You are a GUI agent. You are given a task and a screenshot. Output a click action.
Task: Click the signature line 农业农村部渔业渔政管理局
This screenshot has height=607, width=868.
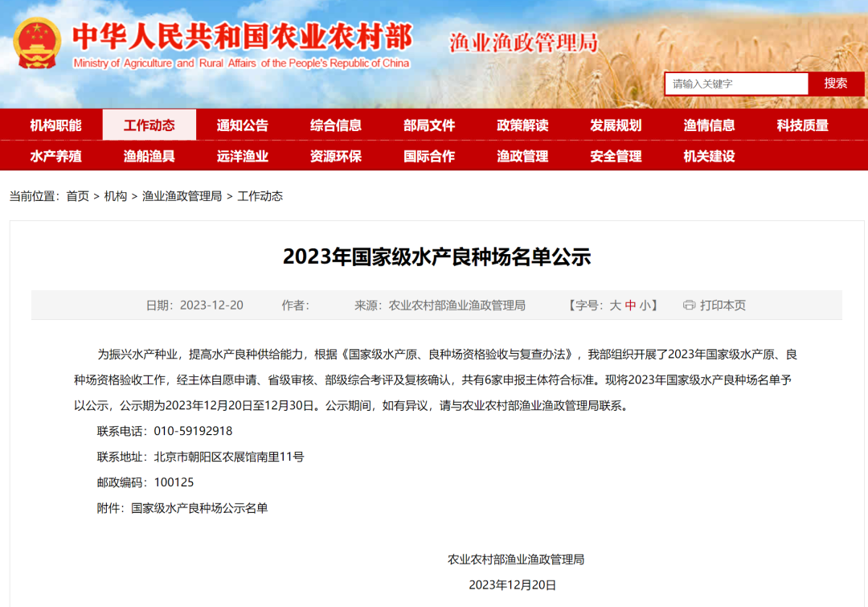click(x=516, y=560)
